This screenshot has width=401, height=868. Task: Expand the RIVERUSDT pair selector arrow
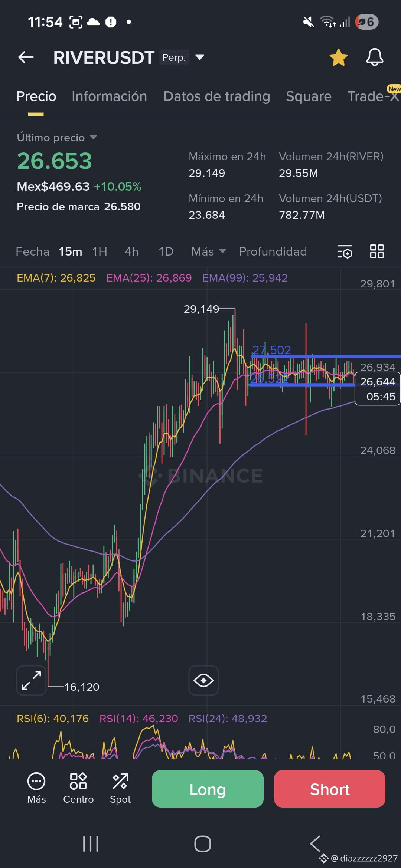(x=200, y=57)
